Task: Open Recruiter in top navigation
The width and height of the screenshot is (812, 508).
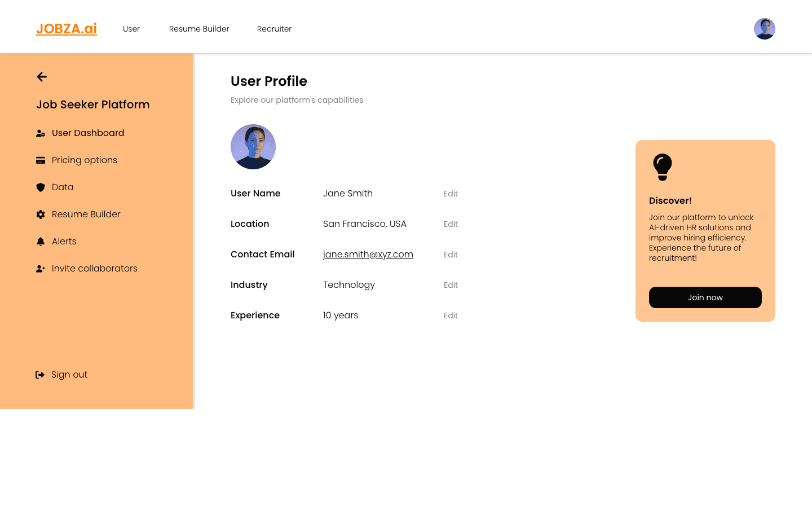Action: tap(274, 29)
